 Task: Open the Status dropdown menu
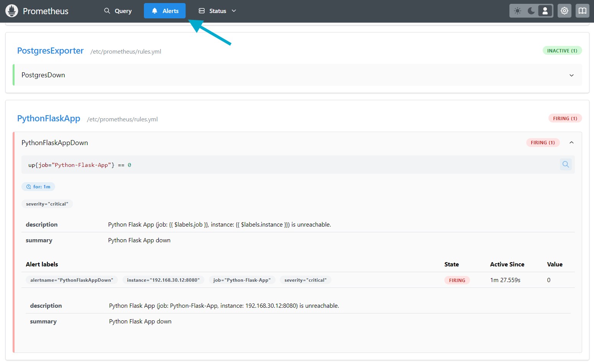tap(217, 11)
